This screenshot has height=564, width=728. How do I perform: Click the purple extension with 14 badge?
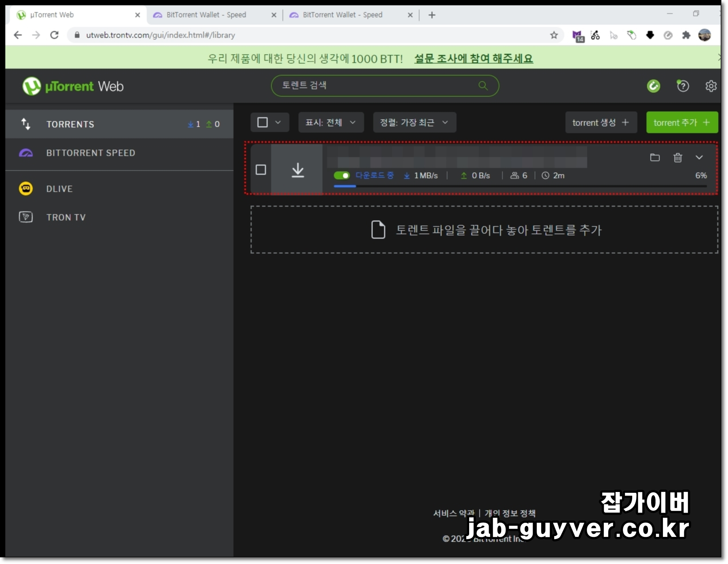click(578, 36)
